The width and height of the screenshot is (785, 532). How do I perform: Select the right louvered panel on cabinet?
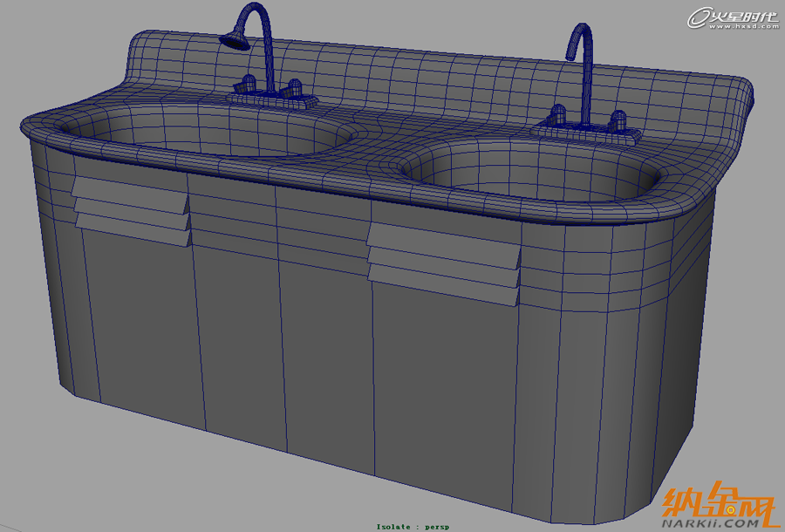(x=444, y=263)
